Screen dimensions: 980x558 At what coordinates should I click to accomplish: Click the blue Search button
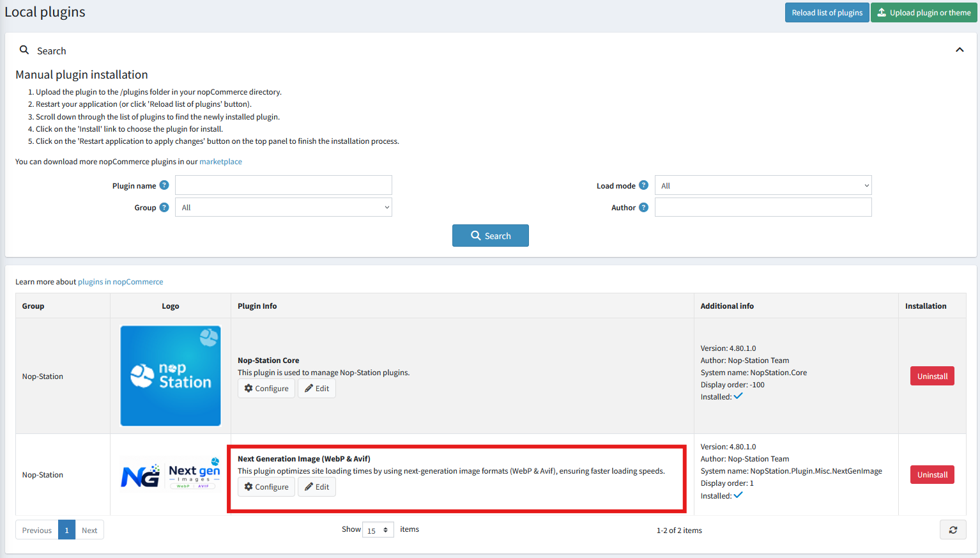(x=491, y=236)
